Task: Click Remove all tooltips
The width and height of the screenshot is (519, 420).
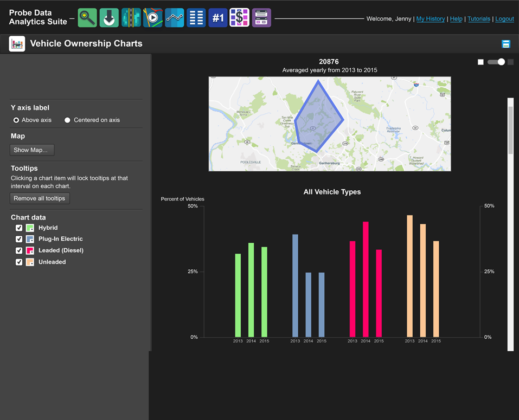Action: click(x=40, y=198)
